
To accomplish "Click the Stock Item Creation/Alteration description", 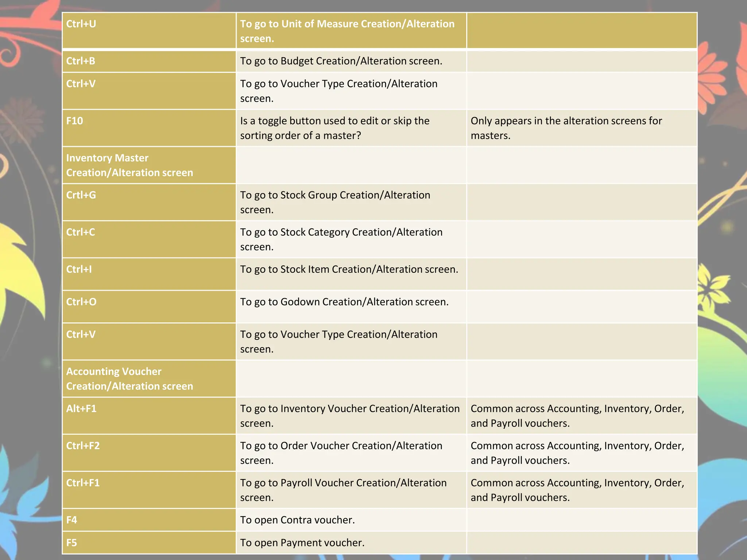I will (349, 269).
